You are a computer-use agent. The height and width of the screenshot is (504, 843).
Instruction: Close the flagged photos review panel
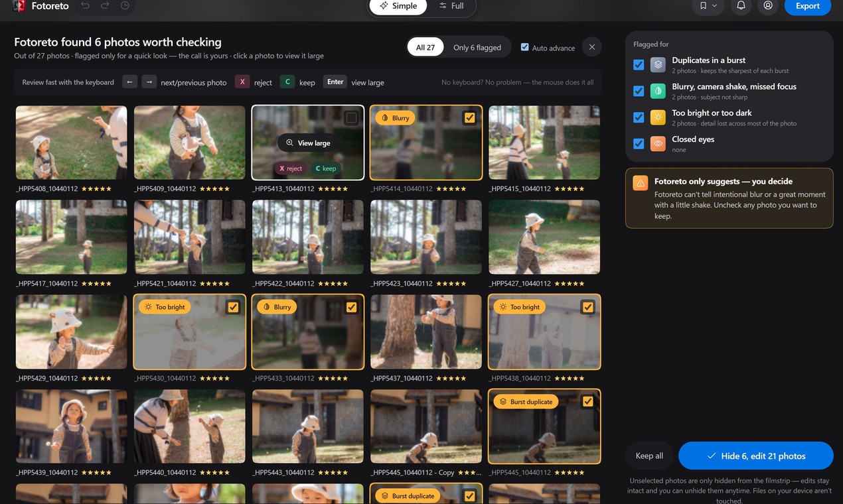click(x=592, y=47)
